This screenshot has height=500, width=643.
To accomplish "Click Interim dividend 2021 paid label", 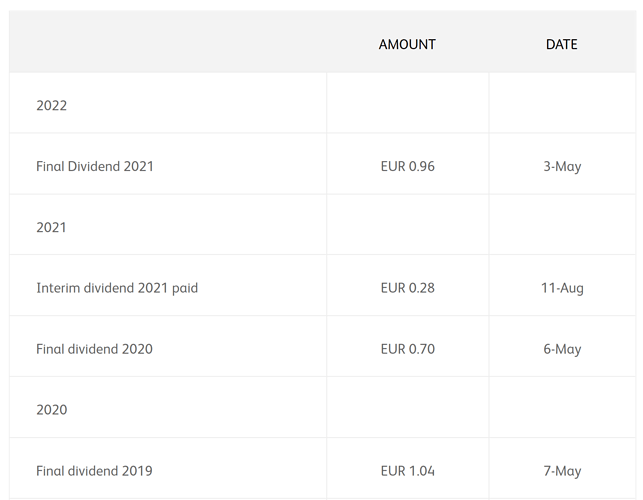I will click(117, 288).
